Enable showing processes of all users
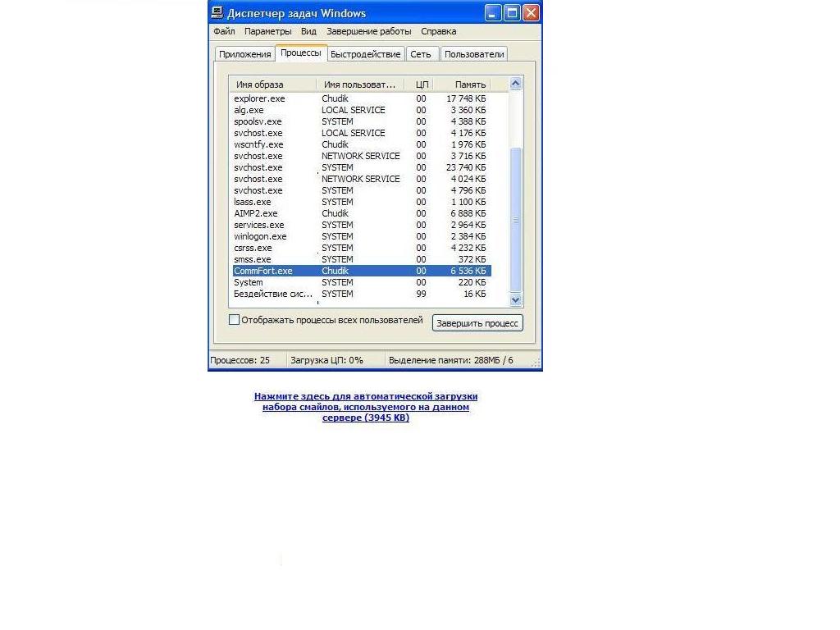This screenshot has height=630, width=840. click(x=234, y=320)
